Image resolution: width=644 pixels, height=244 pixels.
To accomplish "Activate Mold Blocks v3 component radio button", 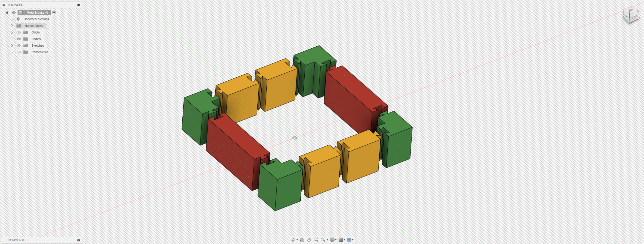I will 54,12.
